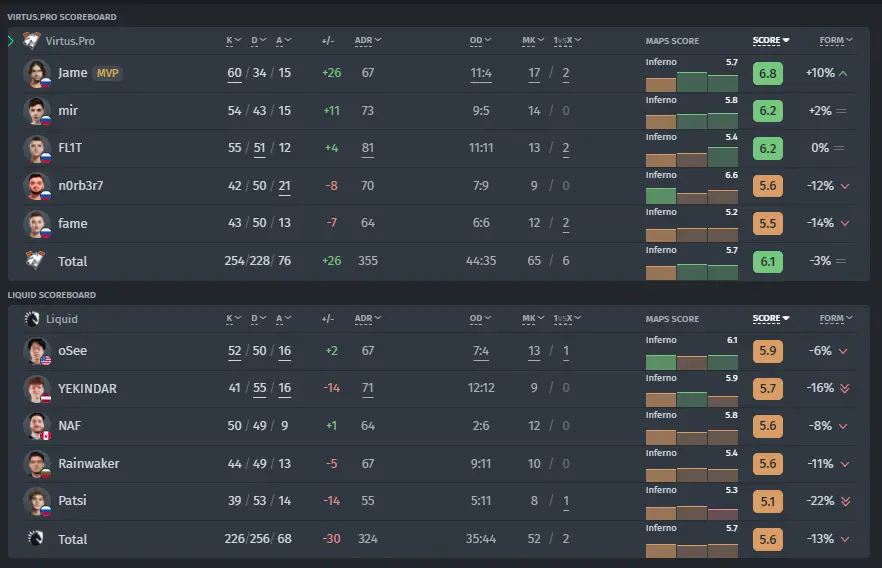Sort Virtus.Pro scoreboard by FORM

pyautogui.click(x=836, y=40)
